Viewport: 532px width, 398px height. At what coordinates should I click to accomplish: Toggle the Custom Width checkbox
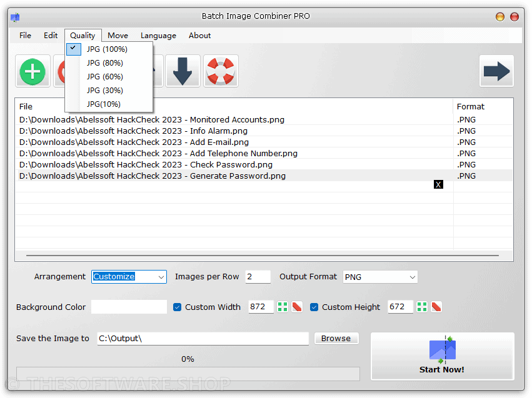(x=177, y=307)
